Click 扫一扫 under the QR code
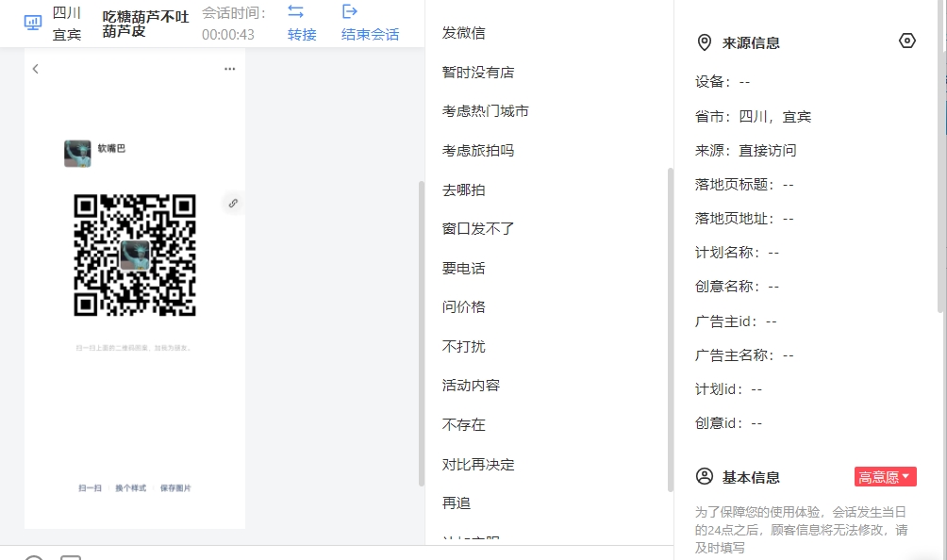 click(x=90, y=487)
